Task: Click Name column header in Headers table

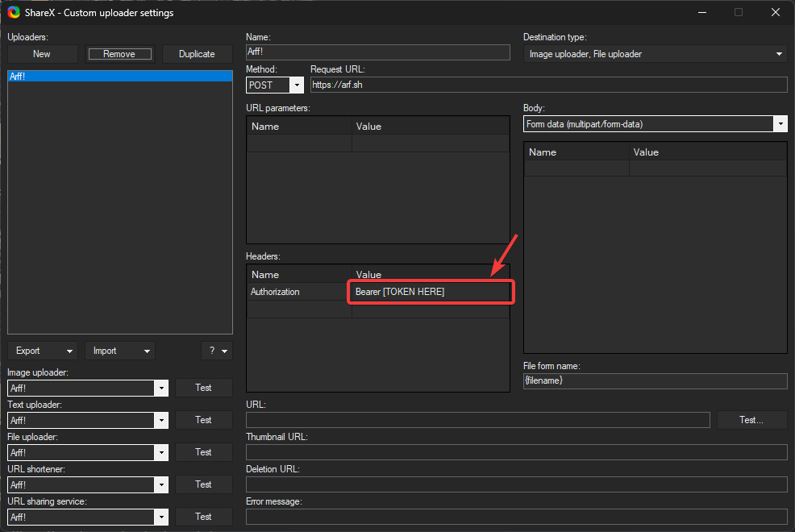Action: click(299, 274)
